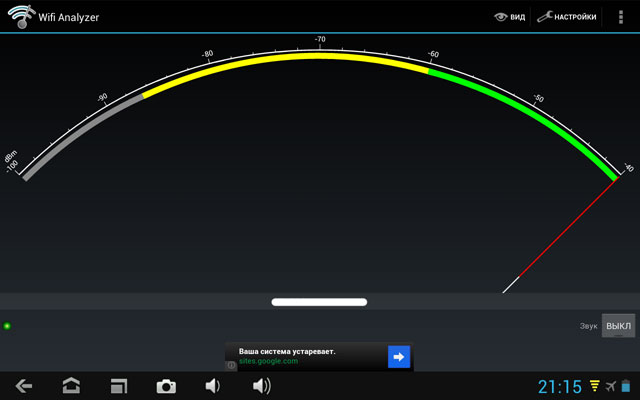
Task: Click the red signal meter needle
Action: tap(568, 227)
